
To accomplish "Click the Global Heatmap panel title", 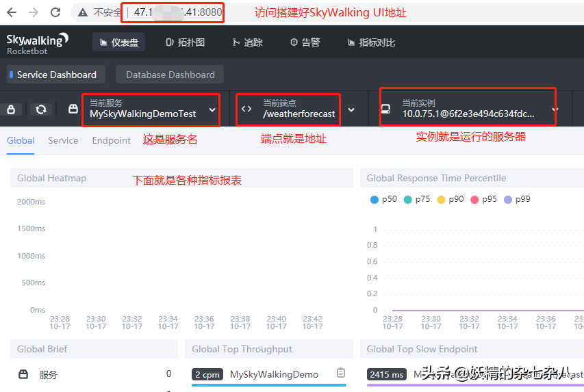I will (x=52, y=178).
